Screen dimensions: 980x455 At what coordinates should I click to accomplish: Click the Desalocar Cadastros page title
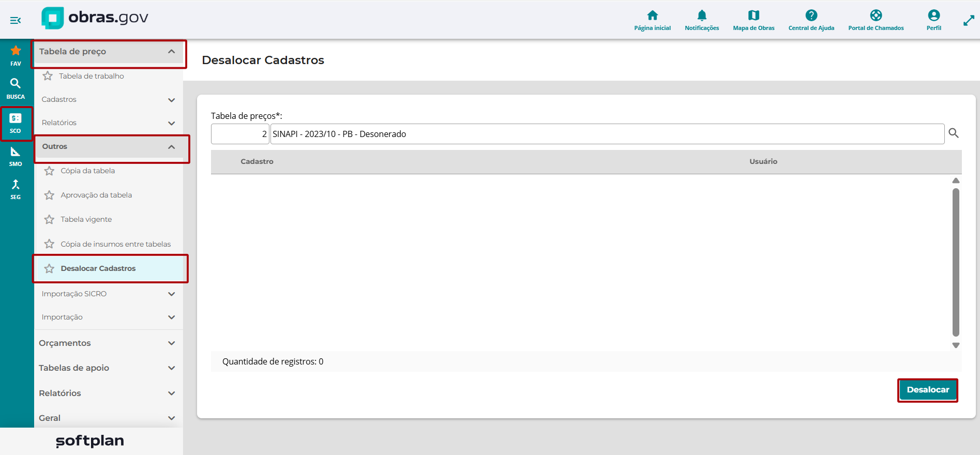pyautogui.click(x=263, y=60)
